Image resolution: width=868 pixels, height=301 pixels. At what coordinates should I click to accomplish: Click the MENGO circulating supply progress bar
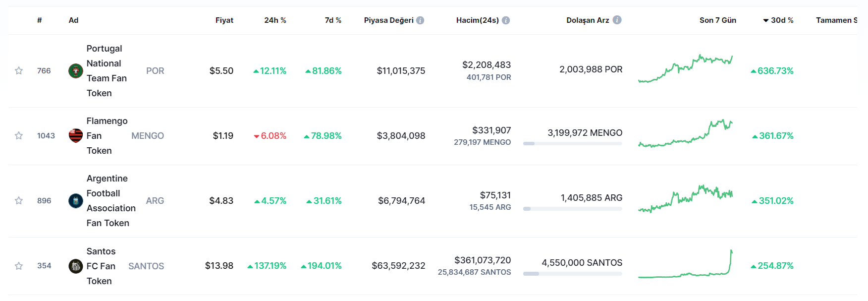point(572,143)
